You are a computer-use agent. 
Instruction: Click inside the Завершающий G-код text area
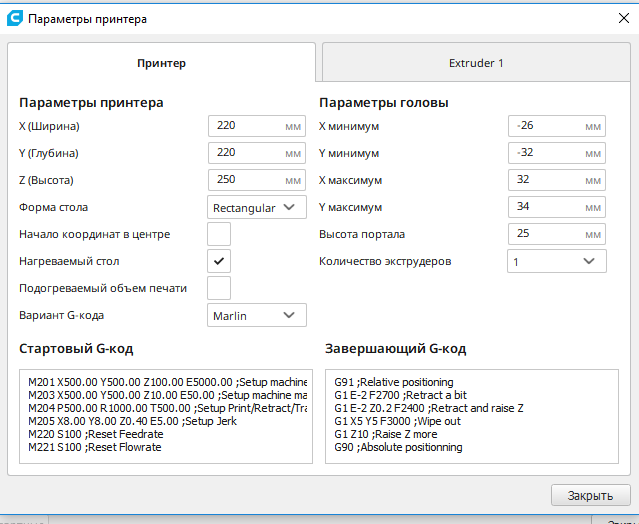[472, 416]
